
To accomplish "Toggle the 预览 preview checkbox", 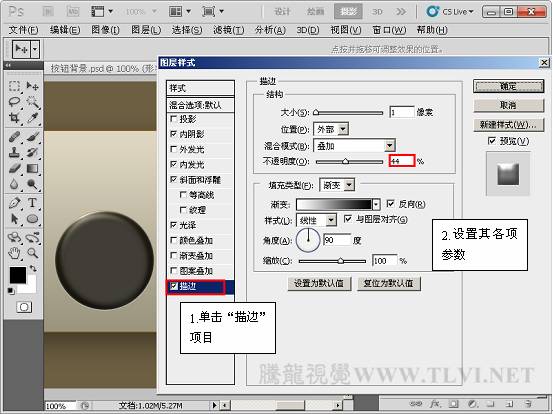I will 492,141.
